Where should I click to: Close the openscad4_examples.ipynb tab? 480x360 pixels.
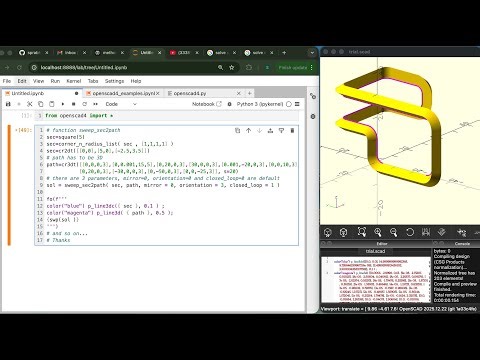pos(158,93)
